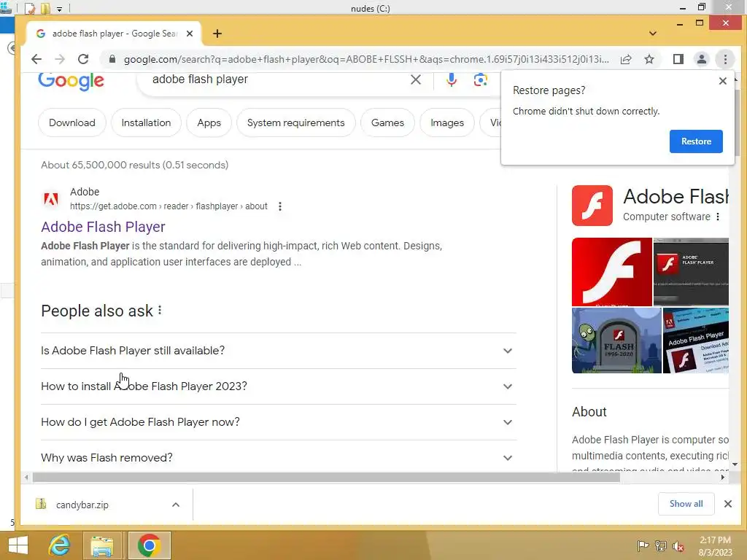Open Chrome three-dot menu
Viewport: 747px width, 560px height.
726,59
